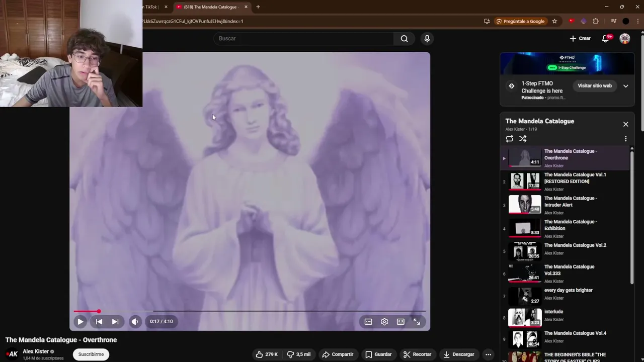Image resolution: width=644 pixels, height=362 pixels.
Task: Click the install app icon in address bar
Action: coord(487,21)
